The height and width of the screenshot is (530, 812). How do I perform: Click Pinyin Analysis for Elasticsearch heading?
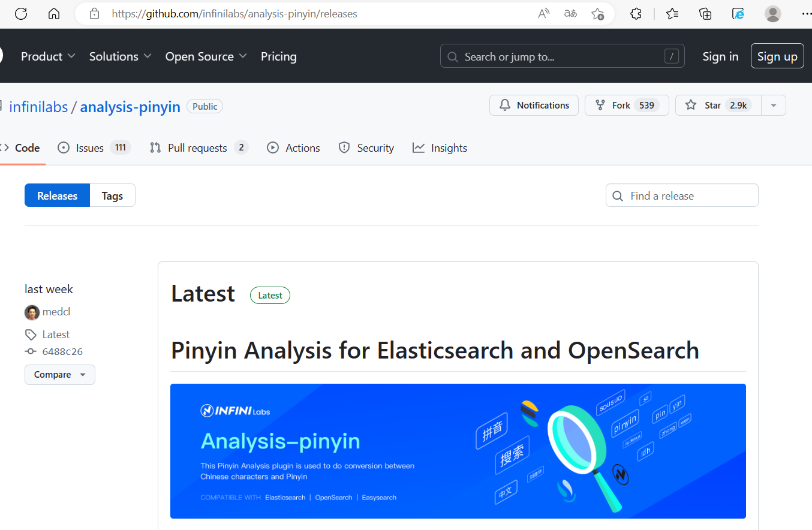click(435, 350)
